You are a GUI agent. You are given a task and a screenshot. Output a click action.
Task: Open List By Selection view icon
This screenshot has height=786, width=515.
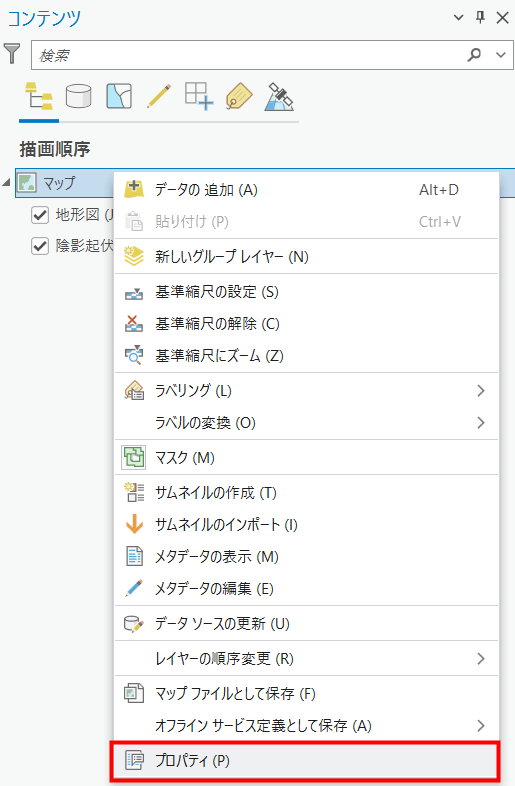pyautogui.click(x=119, y=96)
